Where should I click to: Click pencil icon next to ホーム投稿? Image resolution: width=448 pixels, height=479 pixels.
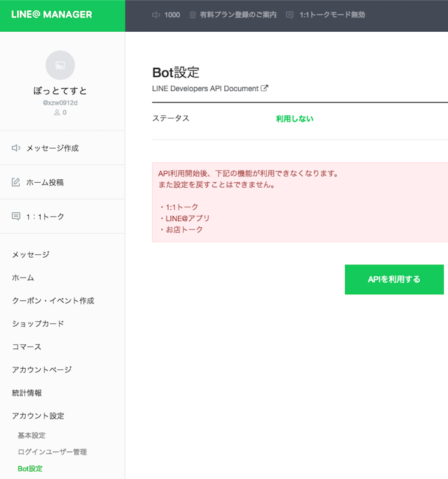(16, 182)
